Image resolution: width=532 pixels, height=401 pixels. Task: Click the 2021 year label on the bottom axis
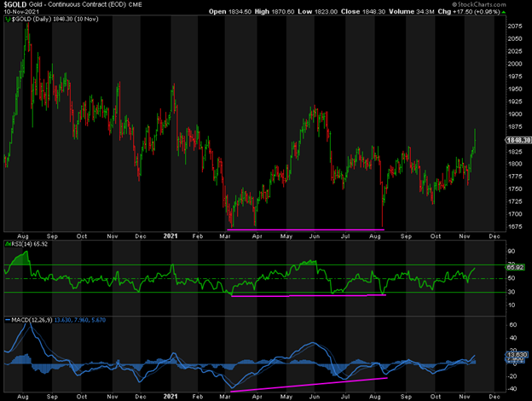171,396
